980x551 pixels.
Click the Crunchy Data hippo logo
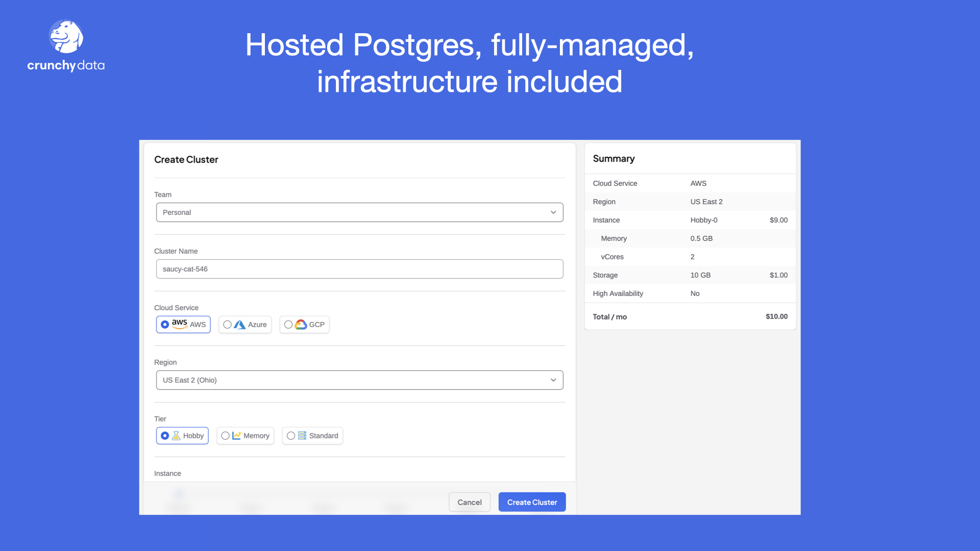click(x=66, y=36)
